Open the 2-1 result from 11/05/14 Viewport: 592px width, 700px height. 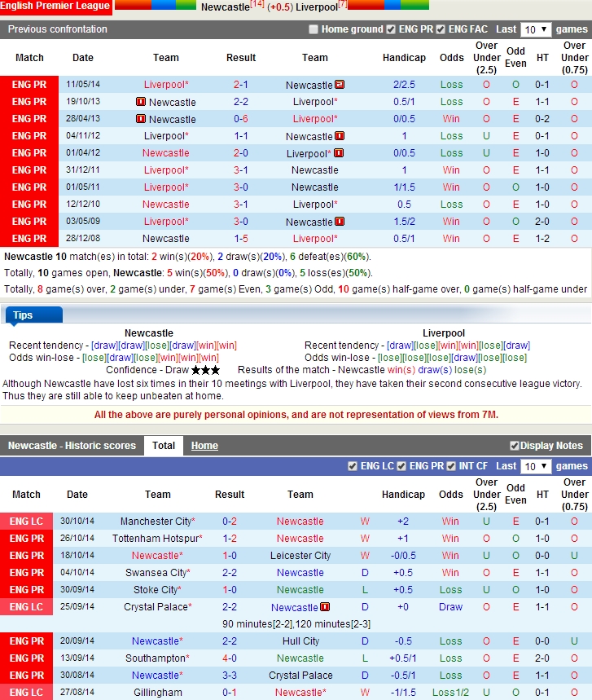[x=241, y=85]
